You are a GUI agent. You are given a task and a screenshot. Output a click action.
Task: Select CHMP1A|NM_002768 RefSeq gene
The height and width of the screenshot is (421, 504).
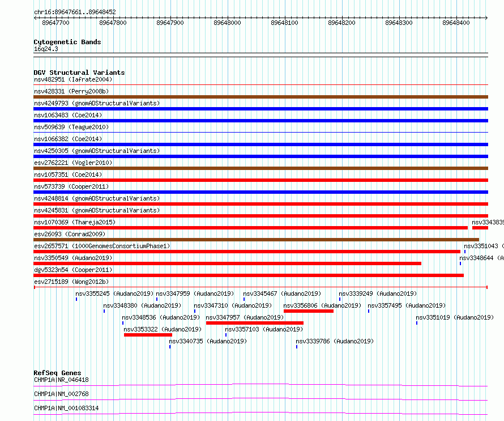tap(61, 394)
